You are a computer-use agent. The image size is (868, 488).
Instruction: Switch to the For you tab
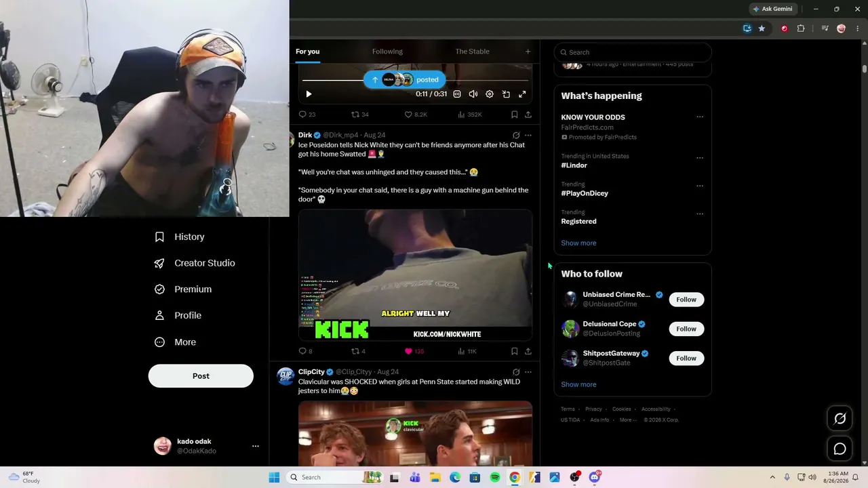click(307, 52)
